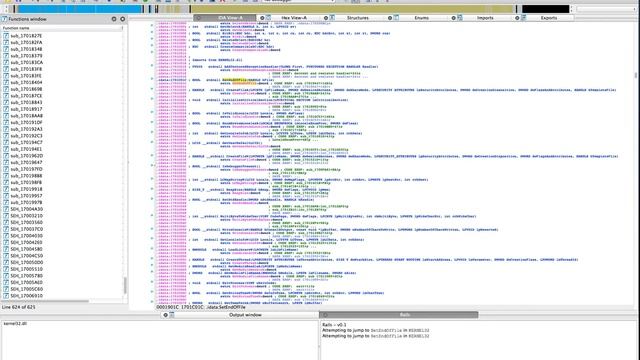Open the Enums tab
The height and width of the screenshot is (360, 640).
point(422,18)
